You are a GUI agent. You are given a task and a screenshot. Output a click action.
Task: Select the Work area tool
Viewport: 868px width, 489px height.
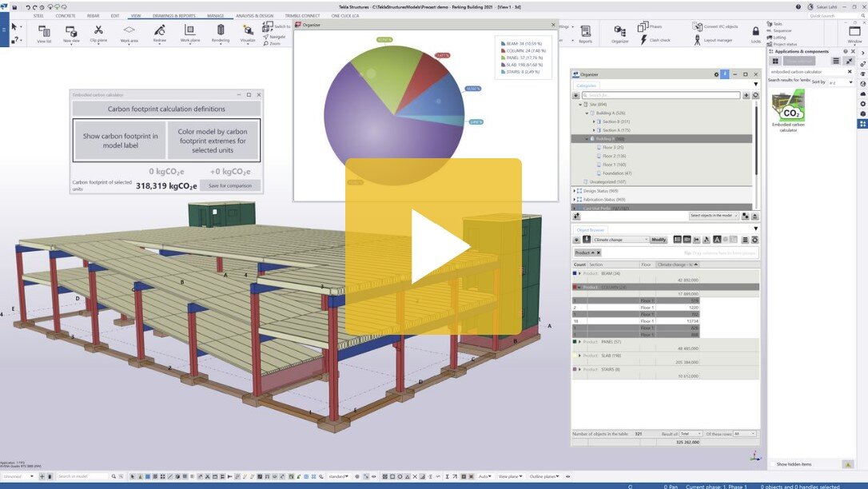tap(129, 34)
